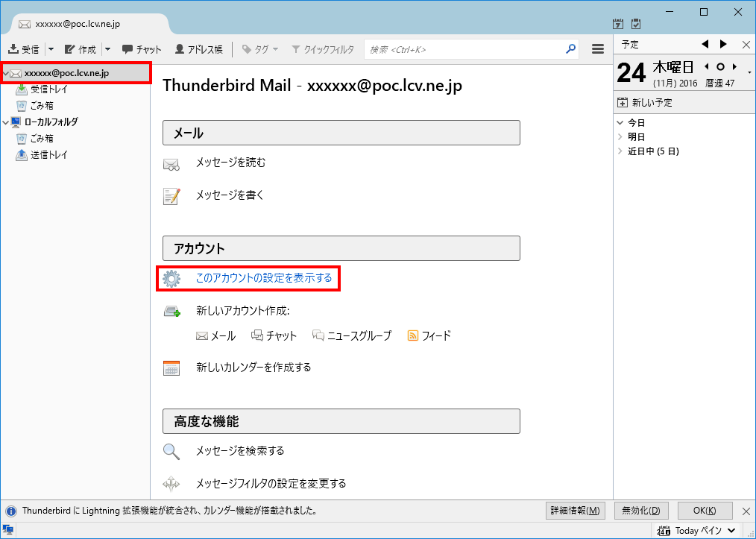756x539 pixels.
Task: Go to next item in the 予定 pane header
Action: click(723, 44)
